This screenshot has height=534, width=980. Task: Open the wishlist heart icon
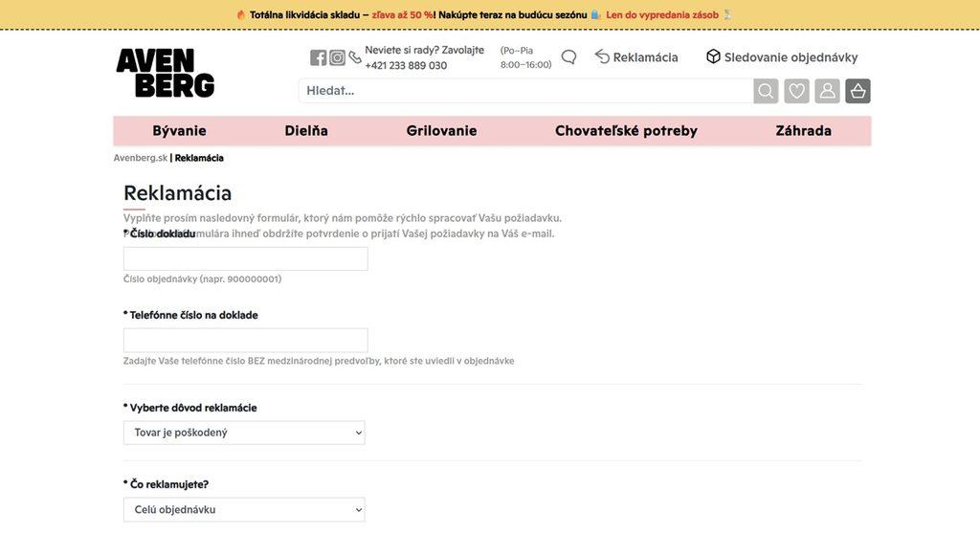point(796,91)
